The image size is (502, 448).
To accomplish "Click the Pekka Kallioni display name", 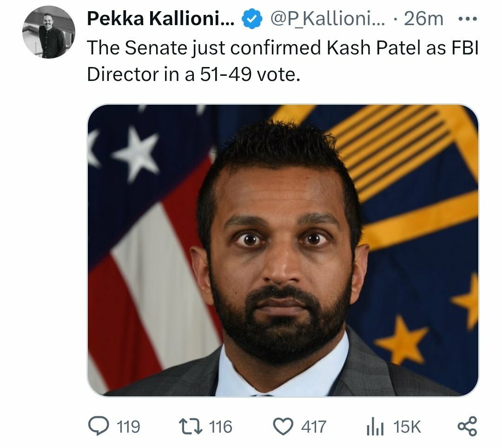I will click(x=161, y=19).
